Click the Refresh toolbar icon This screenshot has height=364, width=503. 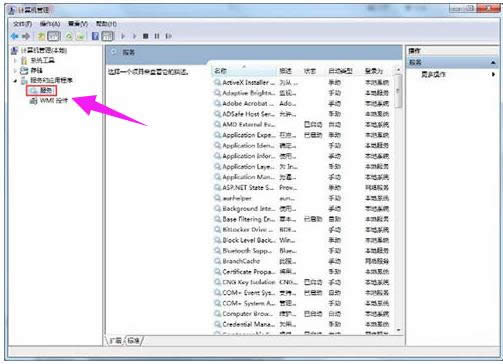pyautogui.click(x=69, y=36)
